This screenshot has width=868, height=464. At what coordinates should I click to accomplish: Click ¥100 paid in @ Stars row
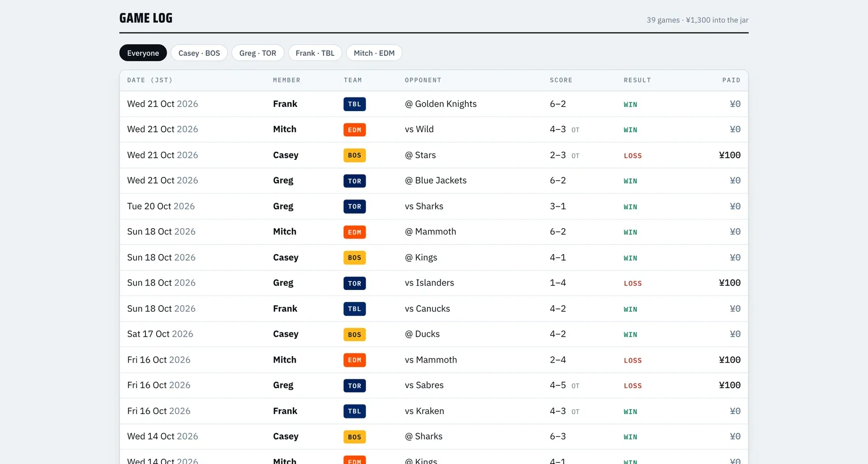730,155
